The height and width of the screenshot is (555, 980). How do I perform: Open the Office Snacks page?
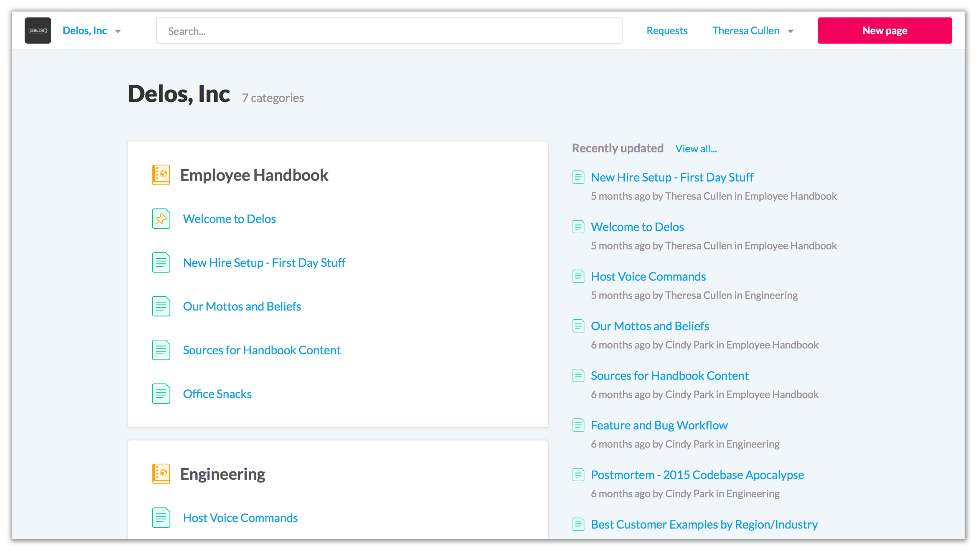[x=217, y=394]
